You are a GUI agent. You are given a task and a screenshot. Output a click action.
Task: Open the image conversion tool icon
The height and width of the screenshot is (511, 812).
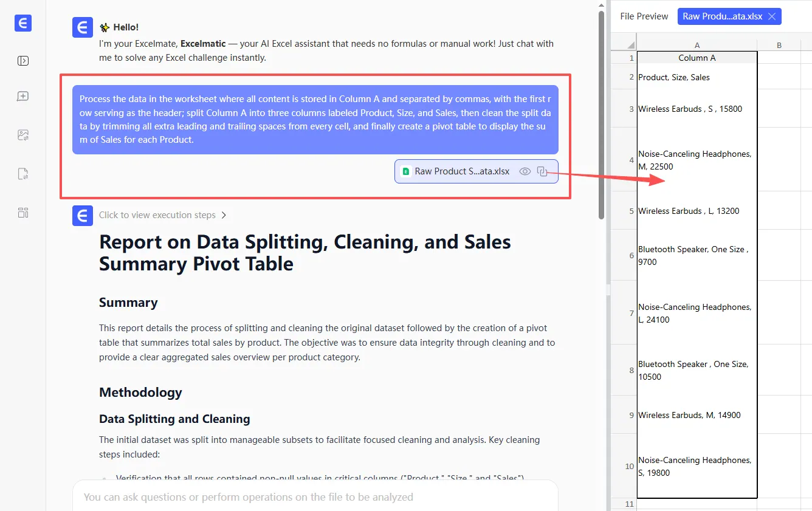(23, 135)
